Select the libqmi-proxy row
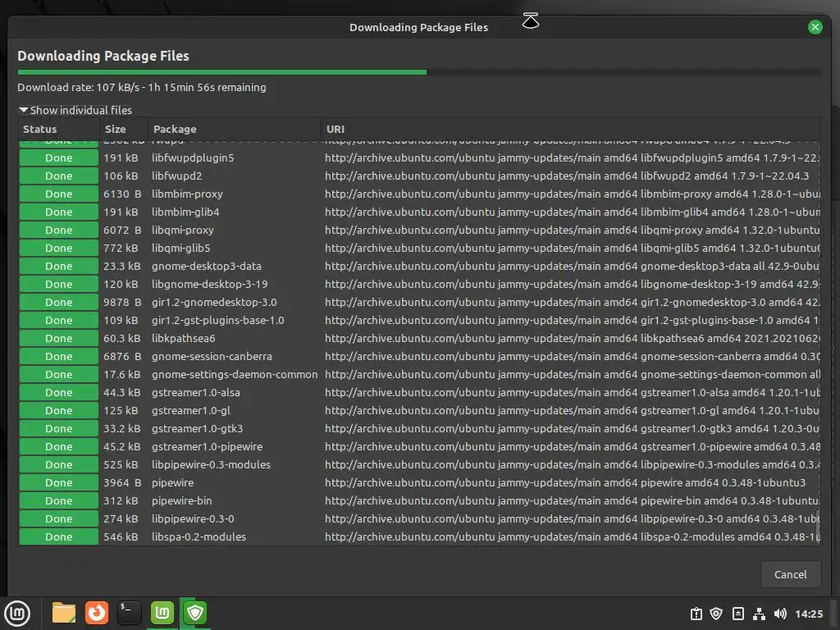The height and width of the screenshot is (630, 840). (419, 230)
